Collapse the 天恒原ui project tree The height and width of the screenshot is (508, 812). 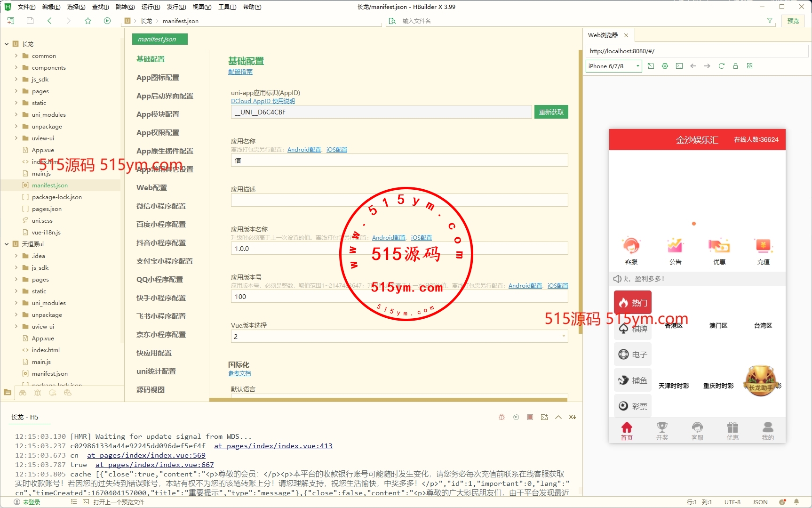[x=7, y=244]
